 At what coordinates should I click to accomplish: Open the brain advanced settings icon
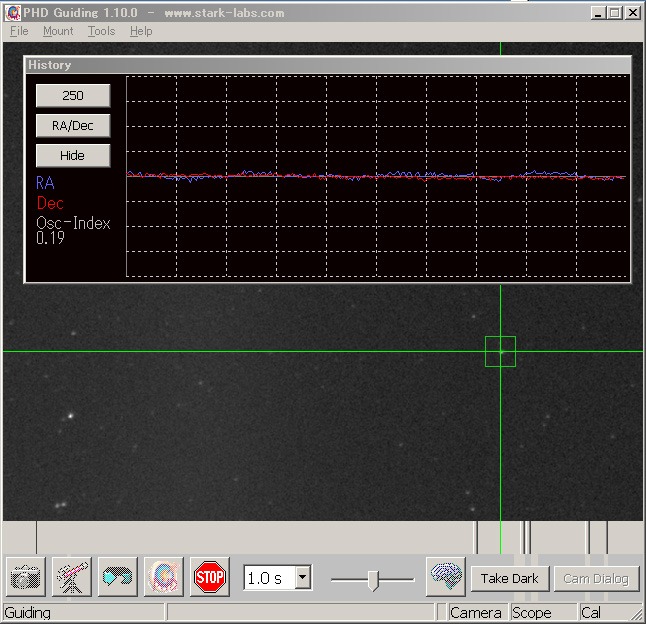[446, 577]
